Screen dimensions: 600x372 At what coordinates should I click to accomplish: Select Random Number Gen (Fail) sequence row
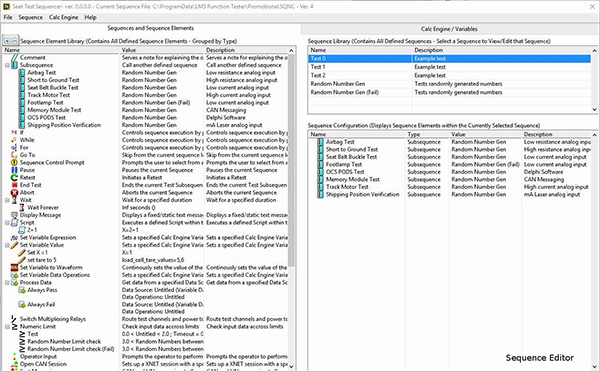click(x=449, y=92)
